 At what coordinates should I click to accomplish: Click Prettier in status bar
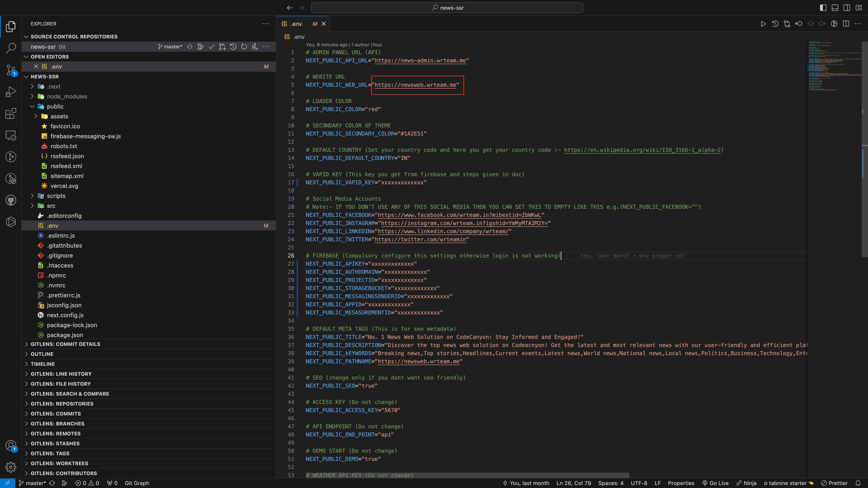coord(834,483)
